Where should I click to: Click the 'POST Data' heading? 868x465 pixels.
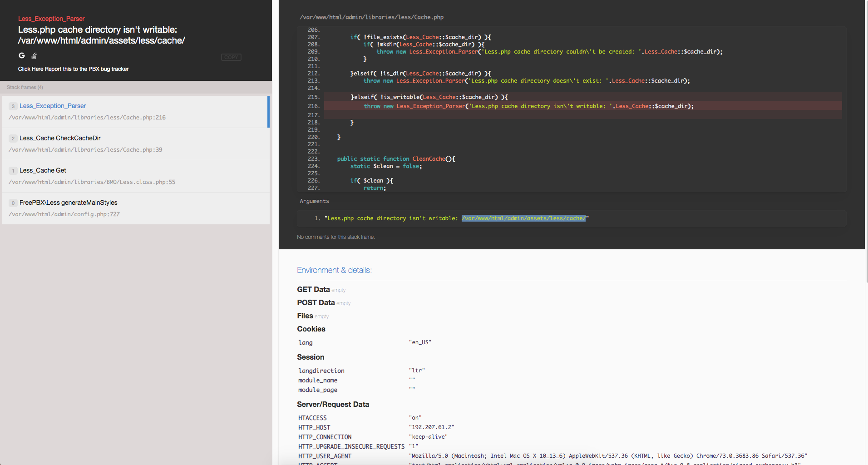point(316,303)
